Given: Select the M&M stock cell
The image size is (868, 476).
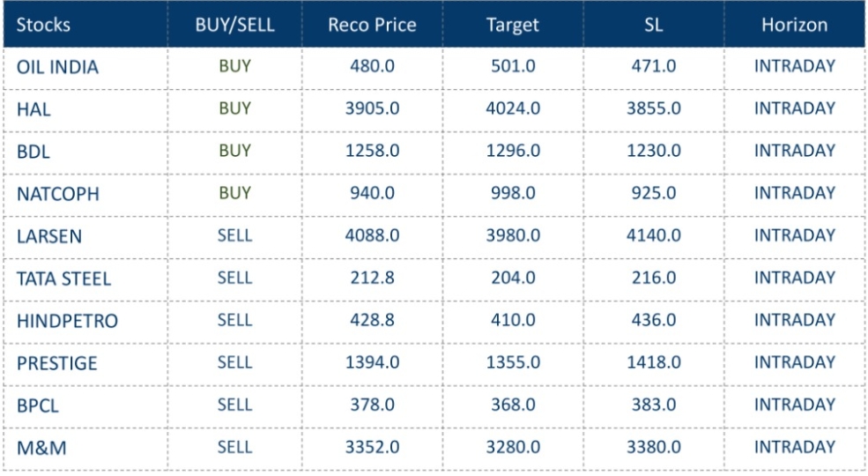Looking at the screenshot, I should click(41, 448).
